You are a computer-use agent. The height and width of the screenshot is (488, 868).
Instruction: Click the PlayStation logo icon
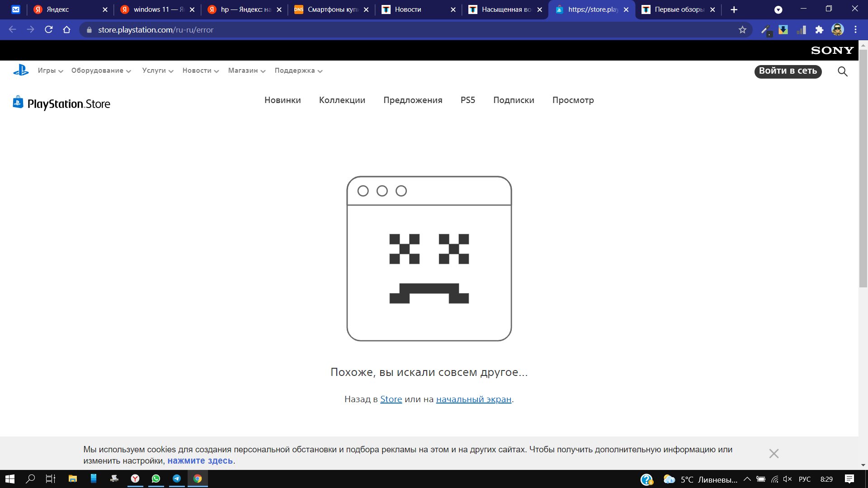pos(21,70)
